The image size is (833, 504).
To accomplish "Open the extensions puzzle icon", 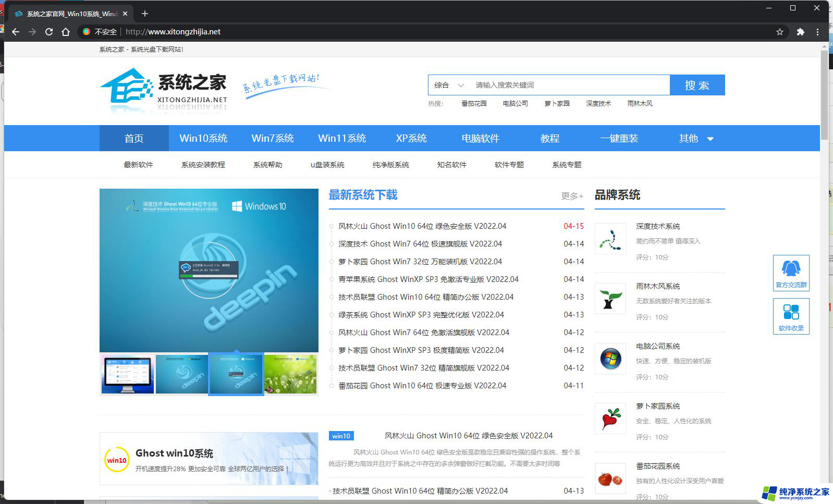I will pos(801,32).
